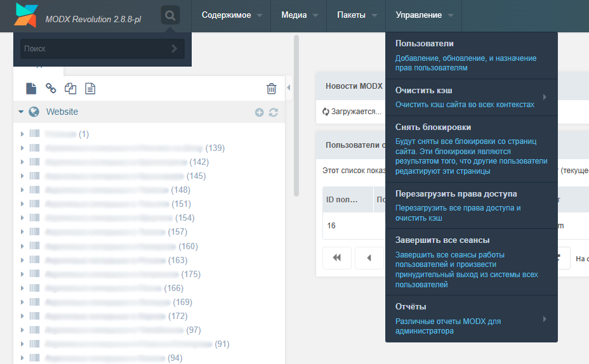Expand Отчёты submenu arrow
The width and height of the screenshot is (589, 364).
pyautogui.click(x=545, y=319)
